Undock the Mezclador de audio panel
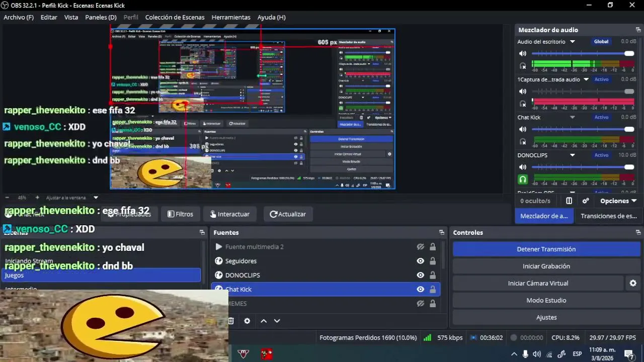The height and width of the screenshot is (362, 644). click(x=638, y=30)
